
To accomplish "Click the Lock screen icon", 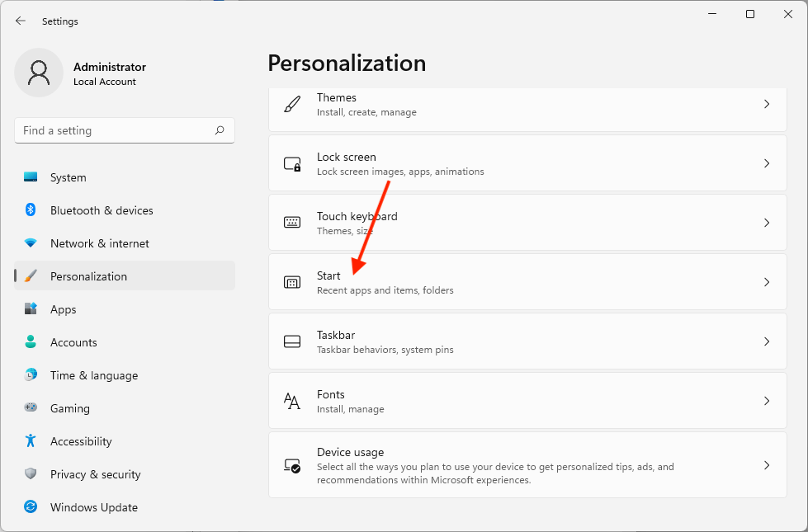I will pyautogui.click(x=292, y=164).
